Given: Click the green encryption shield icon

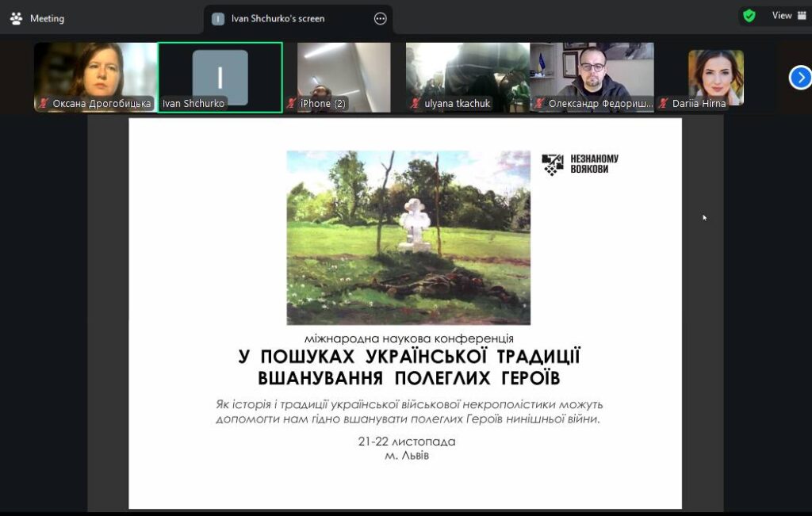Looking at the screenshot, I should coord(749,16).
